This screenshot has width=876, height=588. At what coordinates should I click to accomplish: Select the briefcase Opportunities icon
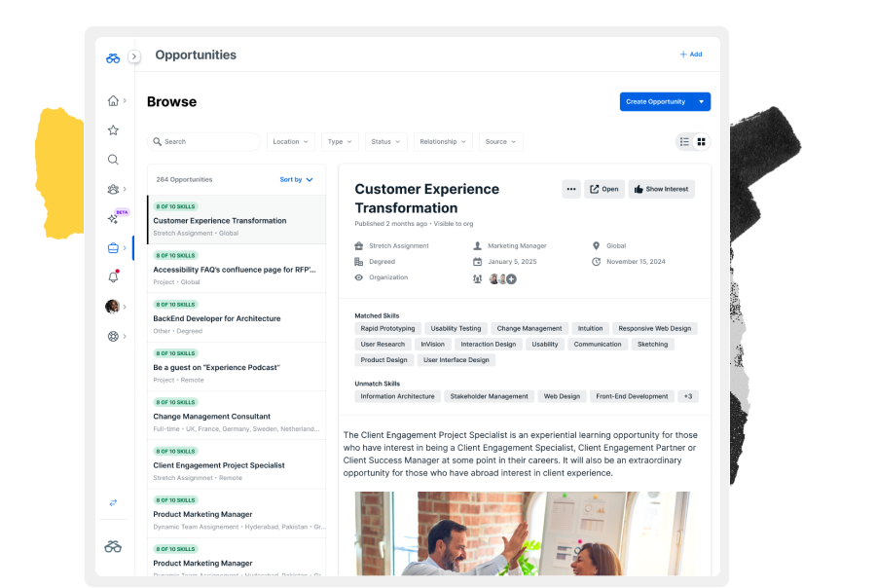pyautogui.click(x=113, y=248)
